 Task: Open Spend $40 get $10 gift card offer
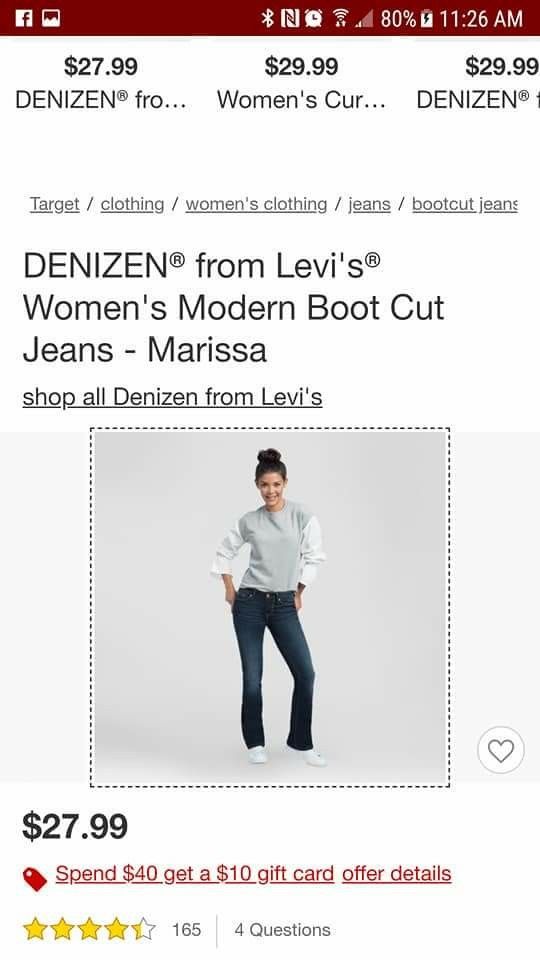[x=195, y=874]
